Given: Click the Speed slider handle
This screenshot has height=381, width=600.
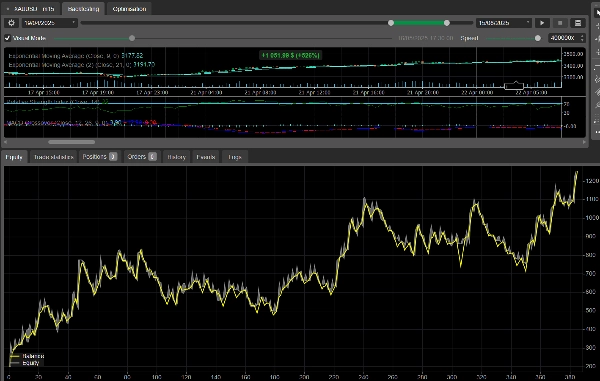Looking at the screenshot, I should coord(538,38).
